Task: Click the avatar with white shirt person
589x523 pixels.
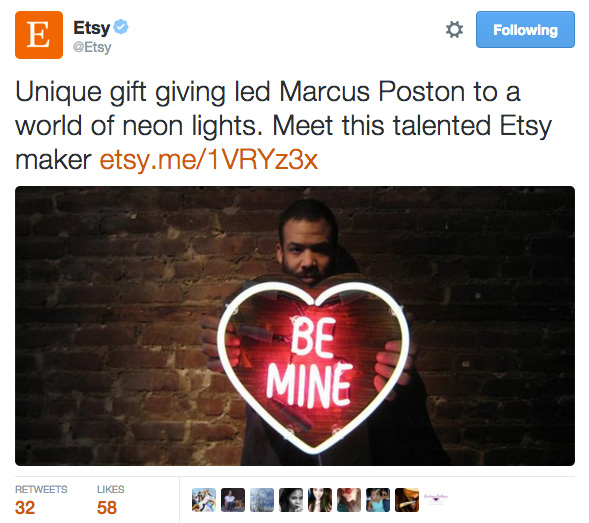Action: (233, 500)
